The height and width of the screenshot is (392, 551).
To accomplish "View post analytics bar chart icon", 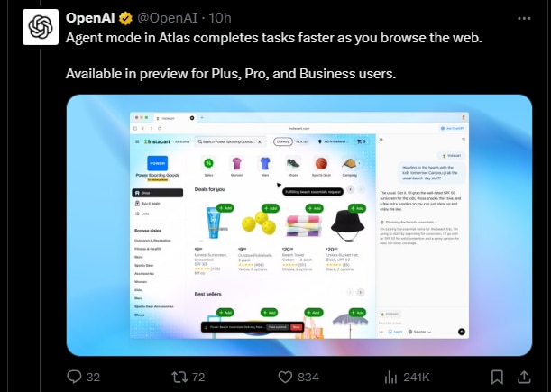I will (390, 378).
